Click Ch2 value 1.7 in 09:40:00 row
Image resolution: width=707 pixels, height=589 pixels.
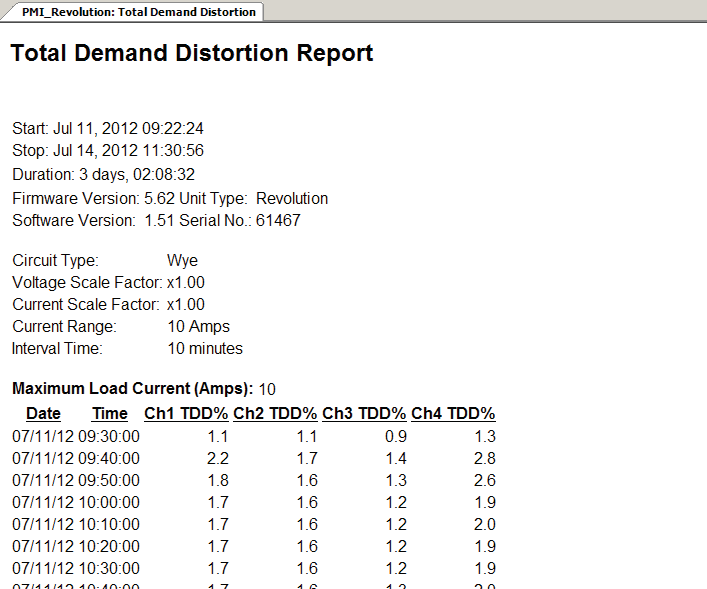point(307,459)
